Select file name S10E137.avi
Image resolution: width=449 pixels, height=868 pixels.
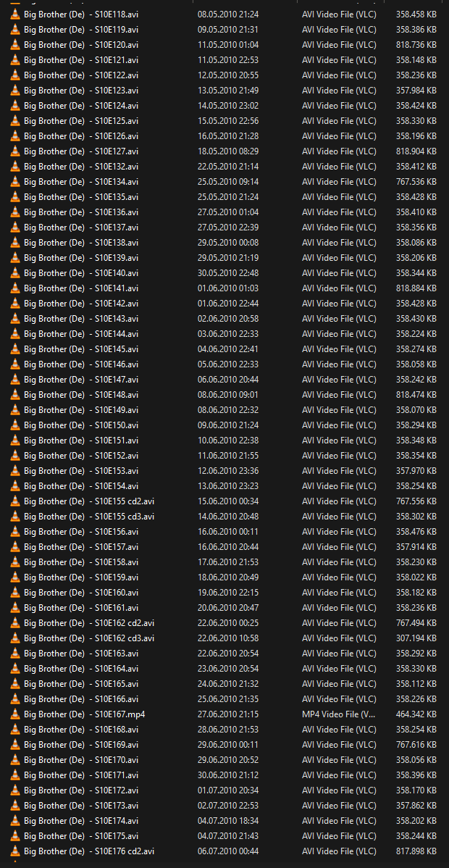81,227
